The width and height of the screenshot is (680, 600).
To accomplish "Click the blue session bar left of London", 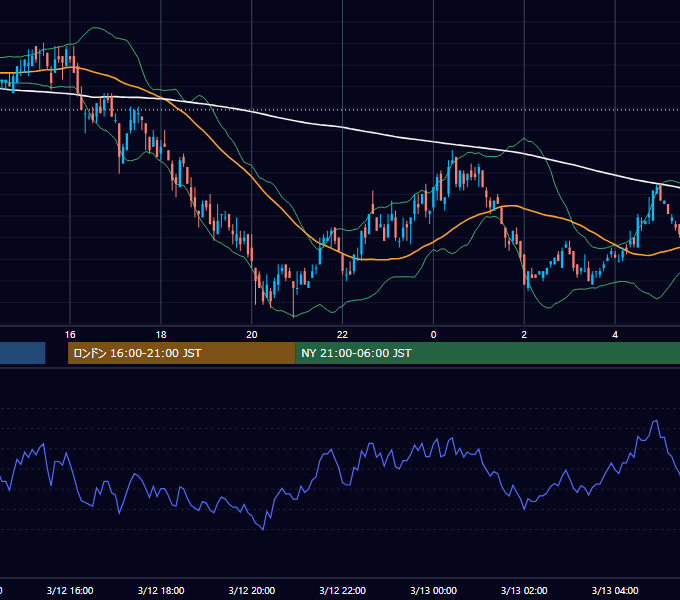I will 23,353.
